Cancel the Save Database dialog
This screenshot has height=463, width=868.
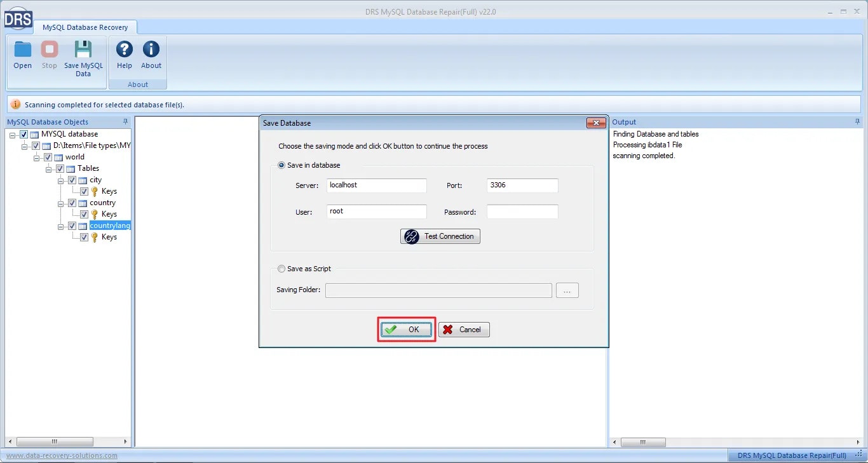tap(464, 330)
